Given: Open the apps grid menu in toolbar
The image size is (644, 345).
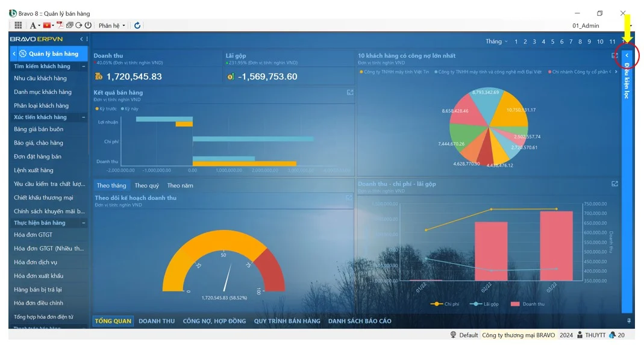Looking at the screenshot, I should pyautogui.click(x=18, y=25).
